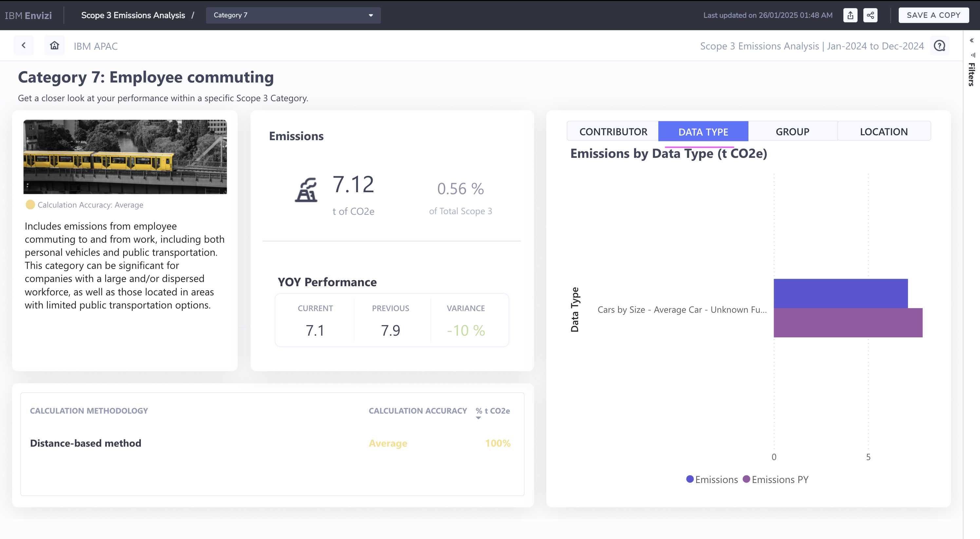980x539 pixels.
Task: Click the purple Emissions PY bar
Action: pyautogui.click(x=848, y=323)
